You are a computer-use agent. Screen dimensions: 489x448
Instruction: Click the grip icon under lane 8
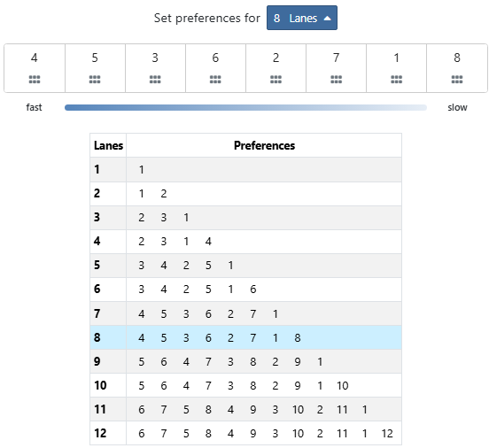point(457,80)
